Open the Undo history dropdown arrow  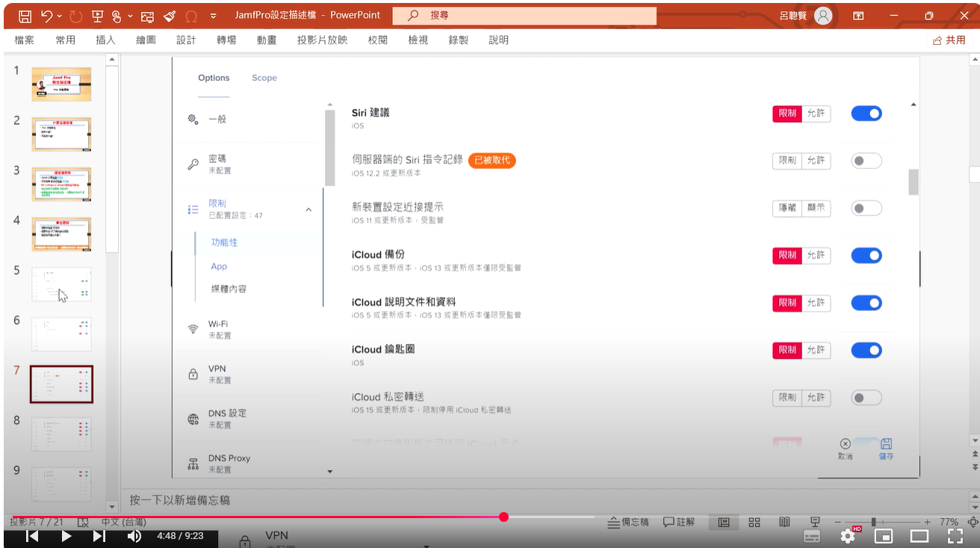60,16
